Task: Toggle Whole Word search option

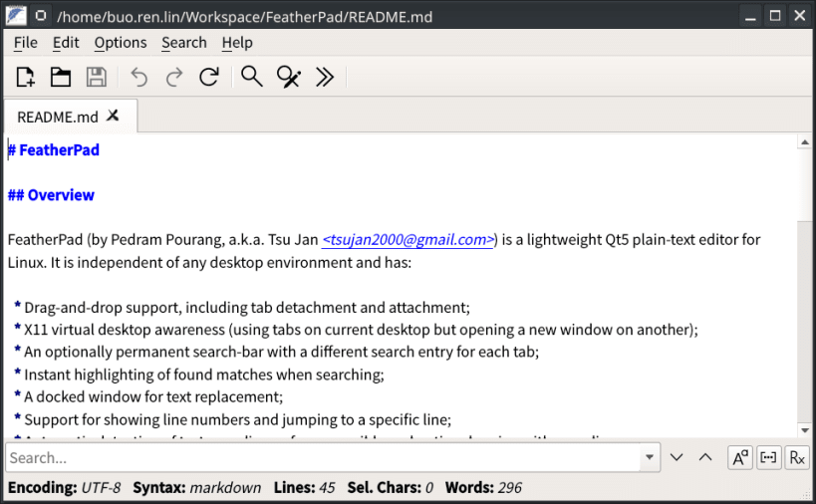Action: (x=768, y=458)
